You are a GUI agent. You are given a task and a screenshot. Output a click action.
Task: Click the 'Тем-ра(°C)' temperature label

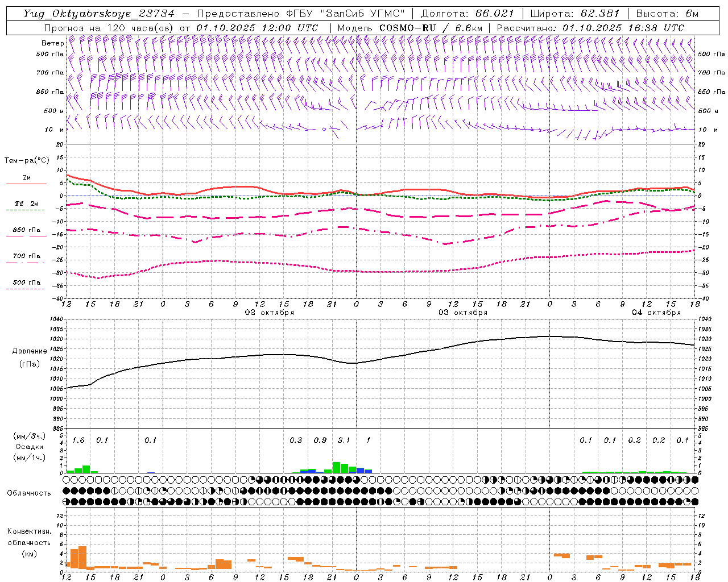pyautogui.click(x=27, y=161)
